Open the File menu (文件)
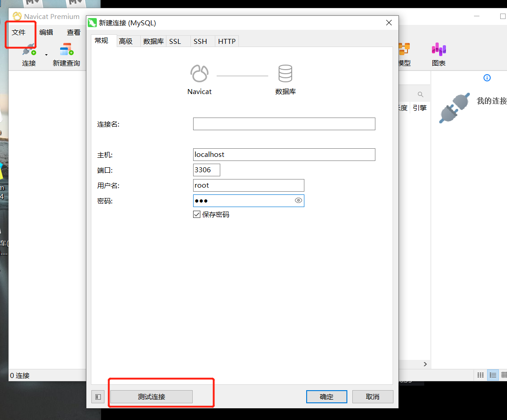The height and width of the screenshot is (420, 507). pyautogui.click(x=19, y=33)
